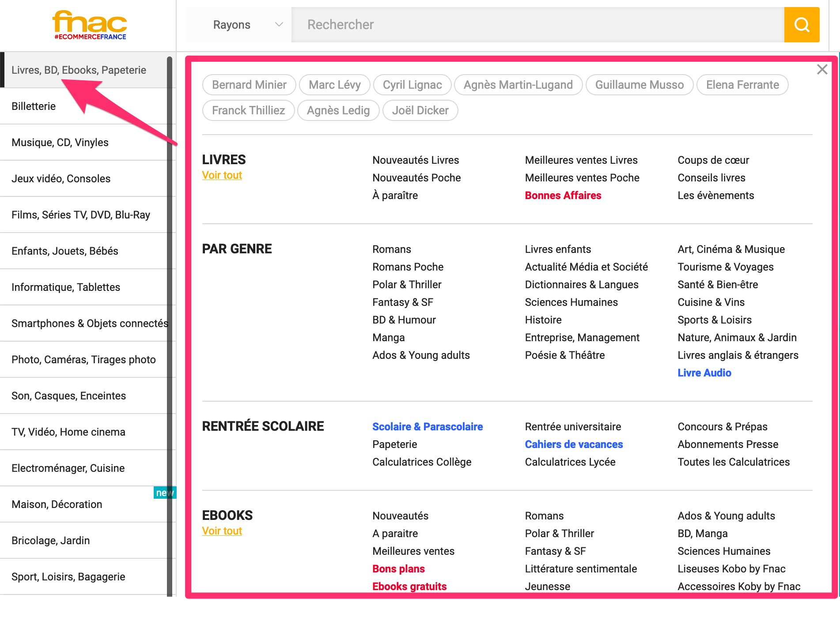Go to Livre Audio
This screenshot has width=840, height=617.
tap(704, 373)
